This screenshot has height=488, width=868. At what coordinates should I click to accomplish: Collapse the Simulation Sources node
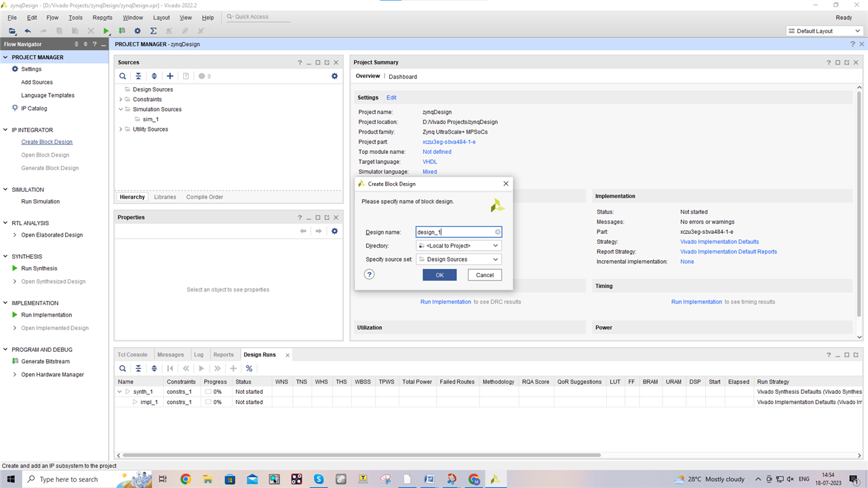(x=121, y=109)
